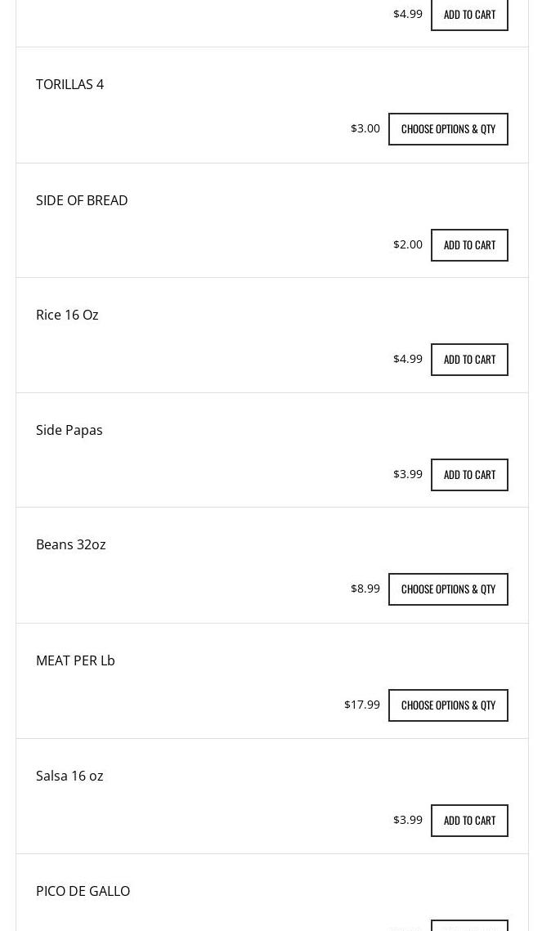560x931 pixels.
Task: Add the $4.99 top item to cart
Action: pos(469,14)
